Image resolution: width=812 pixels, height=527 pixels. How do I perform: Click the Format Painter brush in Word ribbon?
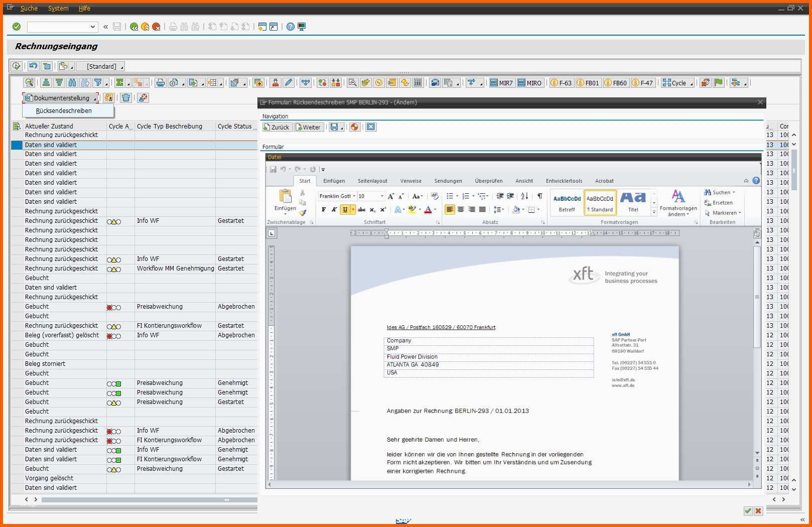click(303, 213)
